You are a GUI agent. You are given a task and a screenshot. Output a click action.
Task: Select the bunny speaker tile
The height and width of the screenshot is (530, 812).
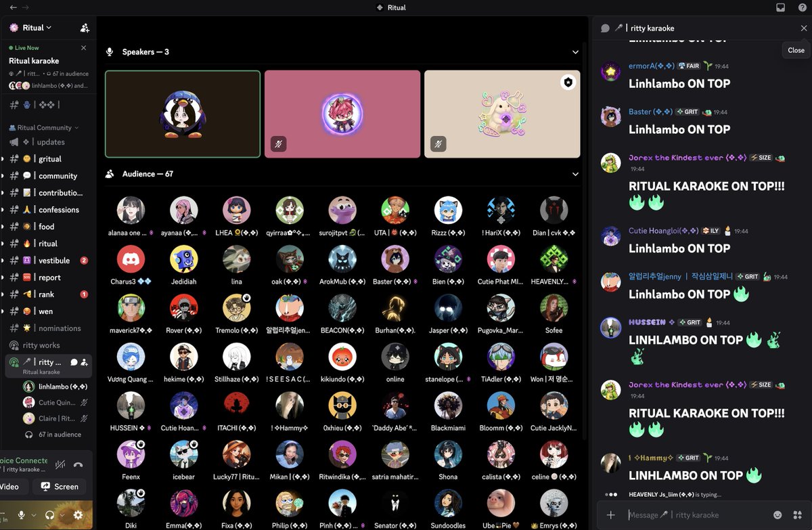[x=502, y=114]
